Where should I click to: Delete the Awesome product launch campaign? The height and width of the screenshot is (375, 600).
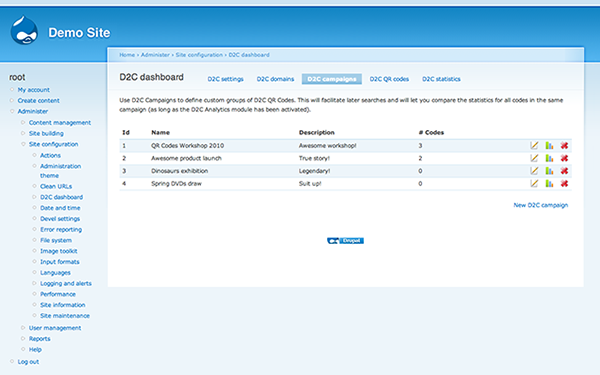point(564,158)
